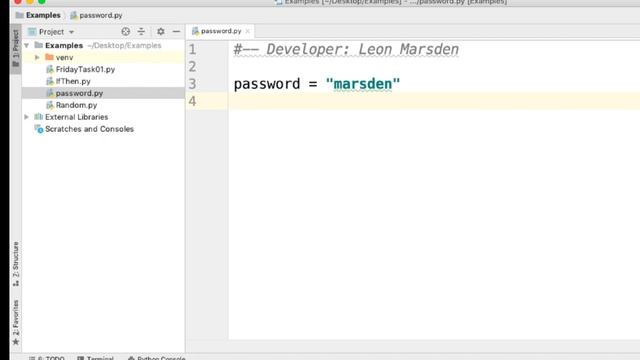Select External Libraries item
The image size is (640, 360).
click(x=76, y=117)
